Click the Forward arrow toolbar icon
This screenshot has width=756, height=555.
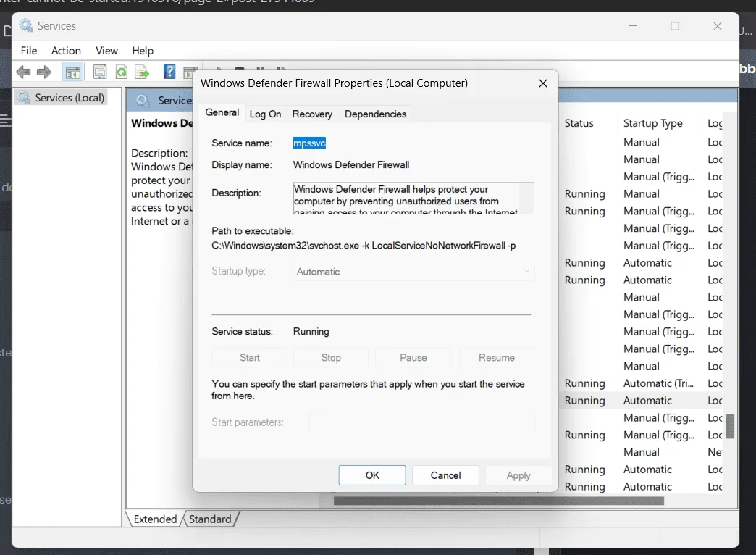(44, 72)
